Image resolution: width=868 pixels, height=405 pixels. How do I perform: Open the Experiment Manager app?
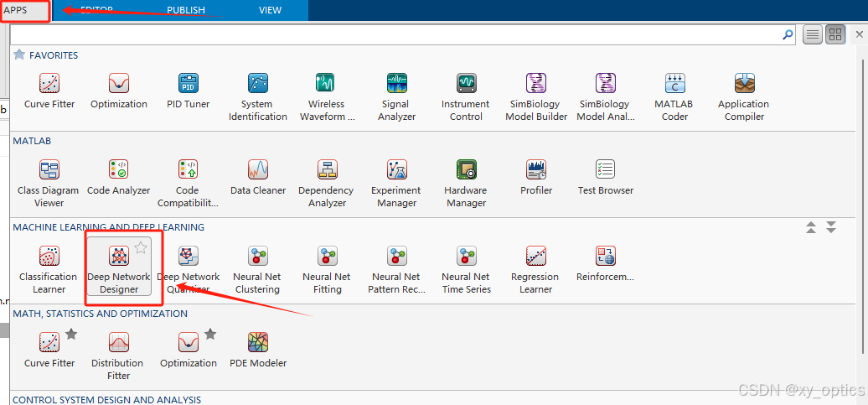397,184
